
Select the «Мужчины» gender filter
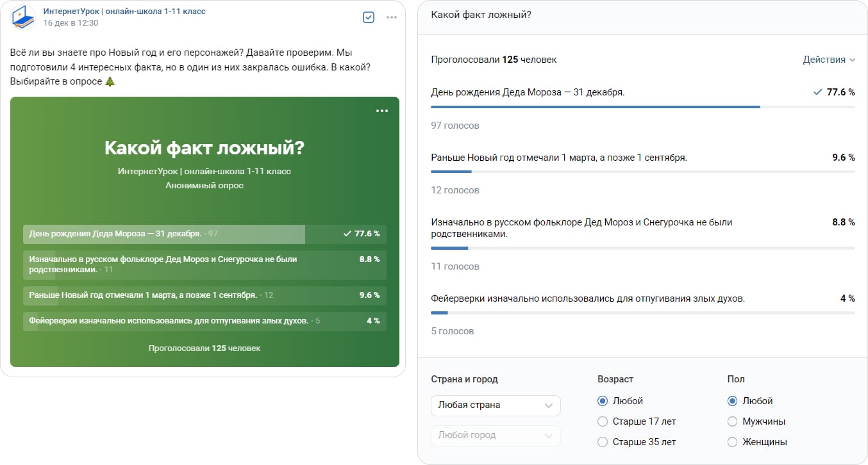click(731, 421)
